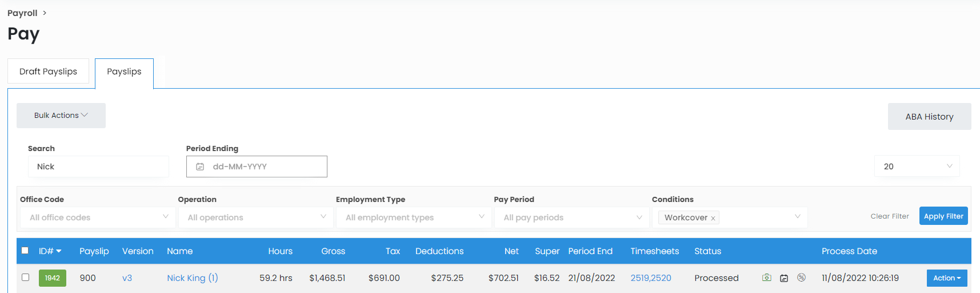The width and height of the screenshot is (980, 293).
Task: Select the Payslips tab
Action: 124,72
